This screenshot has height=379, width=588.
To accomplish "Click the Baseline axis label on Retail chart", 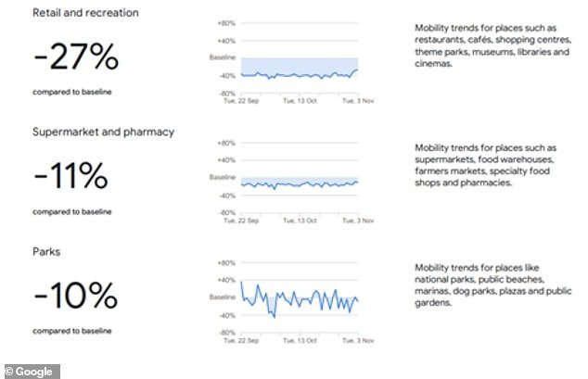I will (x=223, y=57).
